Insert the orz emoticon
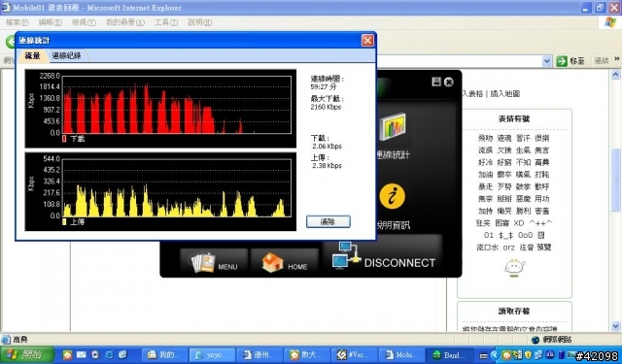Image resolution: width=622 pixels, height=364 pixels. click(x=509, y=248)
